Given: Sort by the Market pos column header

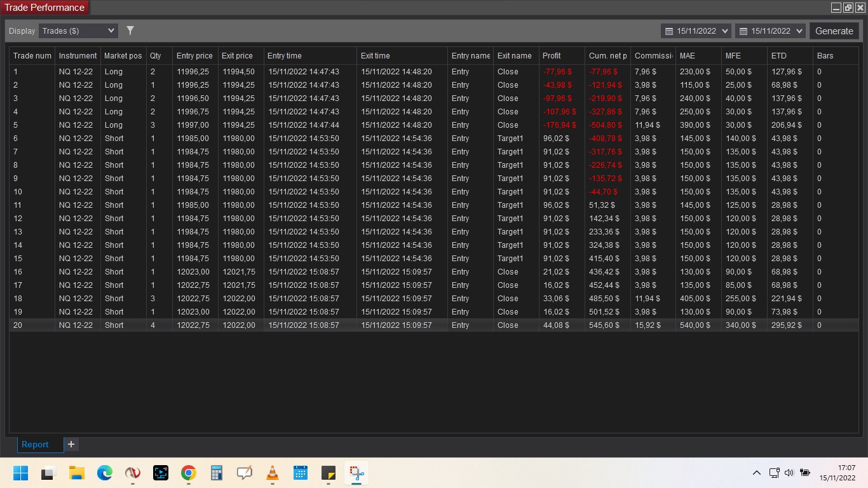Looking at the screenshot, I should (x=123, y=56).
